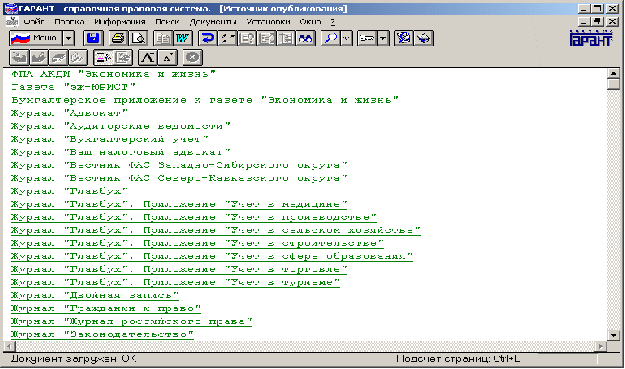Image resolution: width=625 pixels, height=369 pixels.
Task: Click the document with question mark icon
Action: point(247,38)
